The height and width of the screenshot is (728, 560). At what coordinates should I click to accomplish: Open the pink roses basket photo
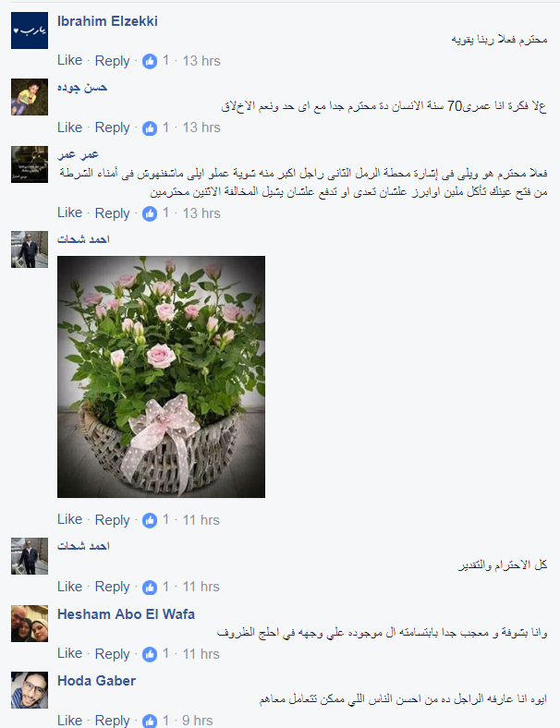pyautogui.click(x=161, y=377)
